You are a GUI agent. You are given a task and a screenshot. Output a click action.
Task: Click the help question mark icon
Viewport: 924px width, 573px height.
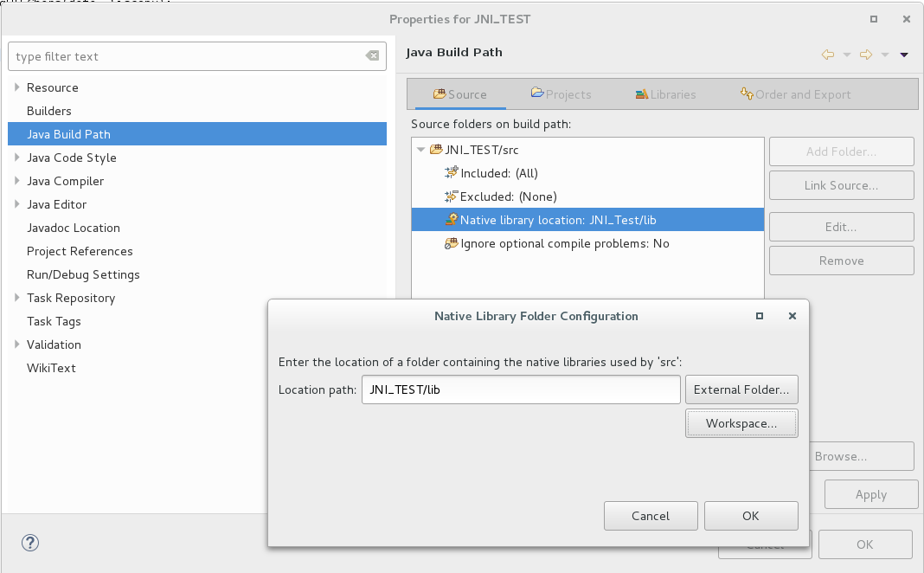pyautogui.click(x=29, y=543)
